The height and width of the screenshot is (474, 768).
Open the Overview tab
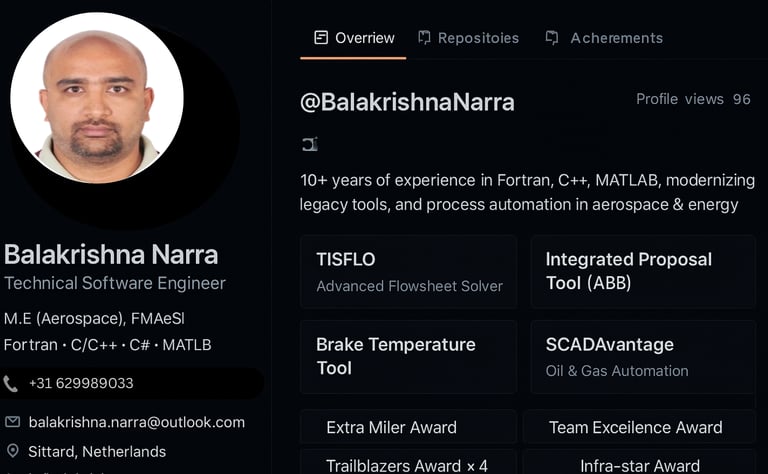364,38
